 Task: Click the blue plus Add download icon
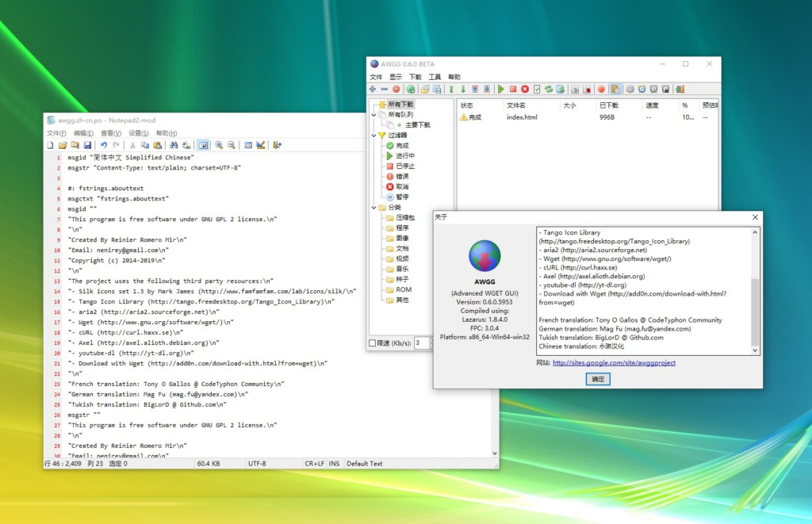pos(373,90)
